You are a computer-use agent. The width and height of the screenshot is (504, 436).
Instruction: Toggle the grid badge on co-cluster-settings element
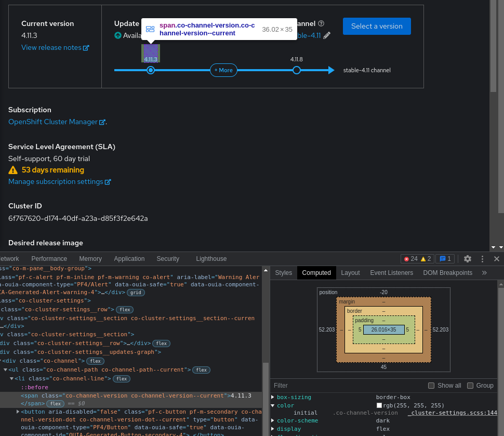[x=136, y=292]
